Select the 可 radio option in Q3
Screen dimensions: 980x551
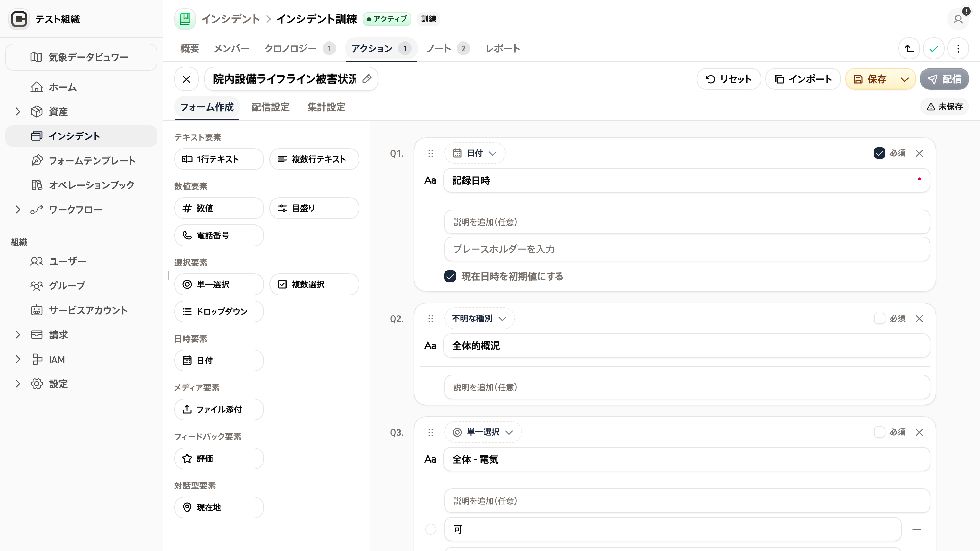click(431, 529)
